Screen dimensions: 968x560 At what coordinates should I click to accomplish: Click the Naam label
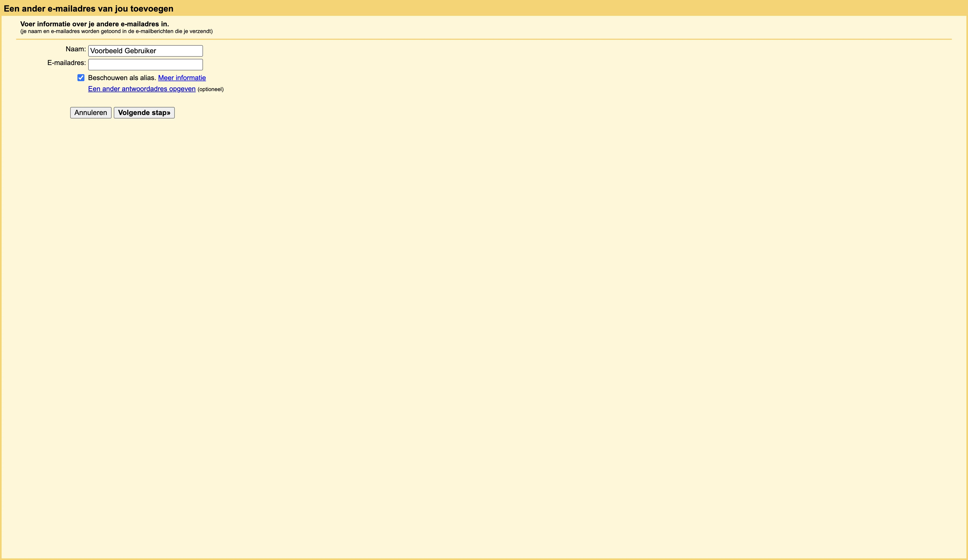(75, 49)
